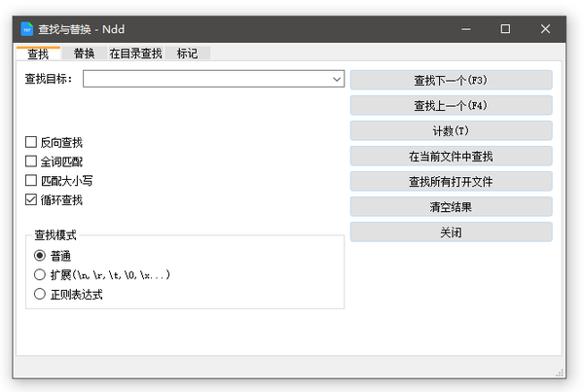Click the Ndd app icon in title bar
The width and height of the screenshot is (584, 392).
coord(26,29)
